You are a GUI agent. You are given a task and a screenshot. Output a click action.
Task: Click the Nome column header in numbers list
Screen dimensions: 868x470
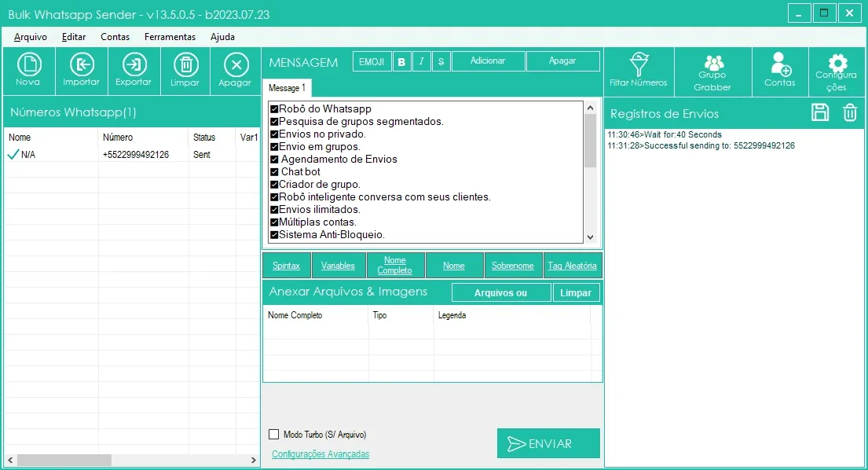pos(51,138)
